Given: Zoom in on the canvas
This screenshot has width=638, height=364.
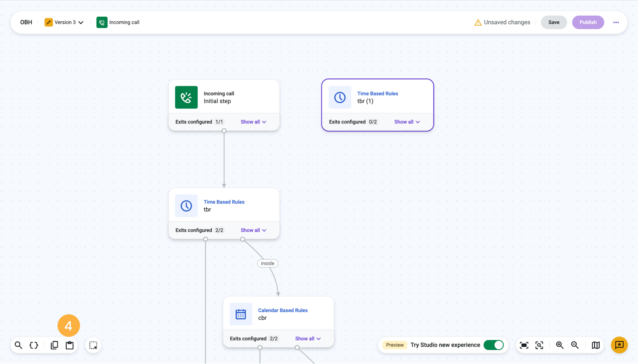Looking at the screenshot, I should [560, 345].
